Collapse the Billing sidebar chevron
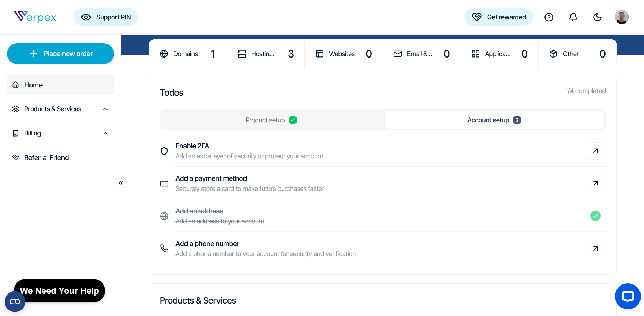This screenshot has width=644, height=316. tap(105, 133)
